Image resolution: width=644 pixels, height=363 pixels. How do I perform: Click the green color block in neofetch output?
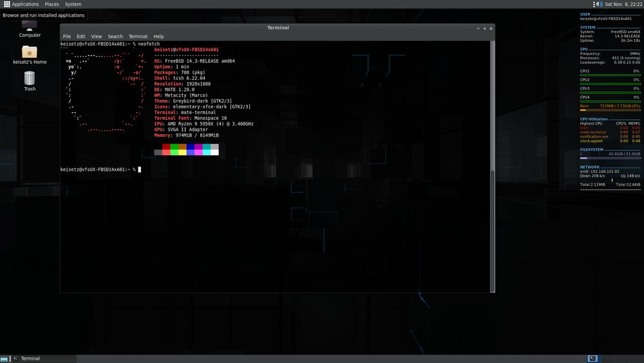coord(174,147)
